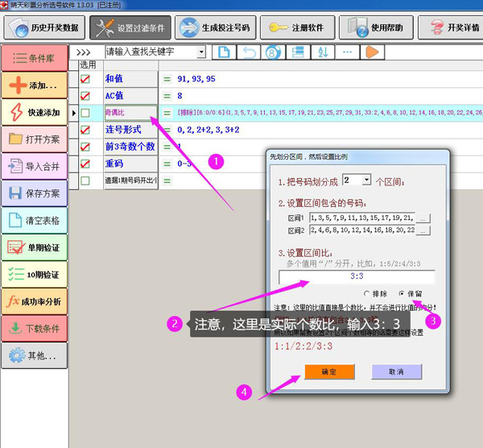Enable the 奇偶比 condition checkbox
Screen dimensions: 483x448
[85, 113]
